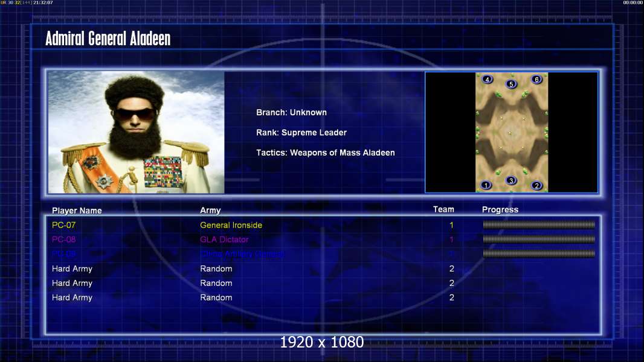Select start position 3 marker
This screenshot has width=644, height=362.
point(511,180)
